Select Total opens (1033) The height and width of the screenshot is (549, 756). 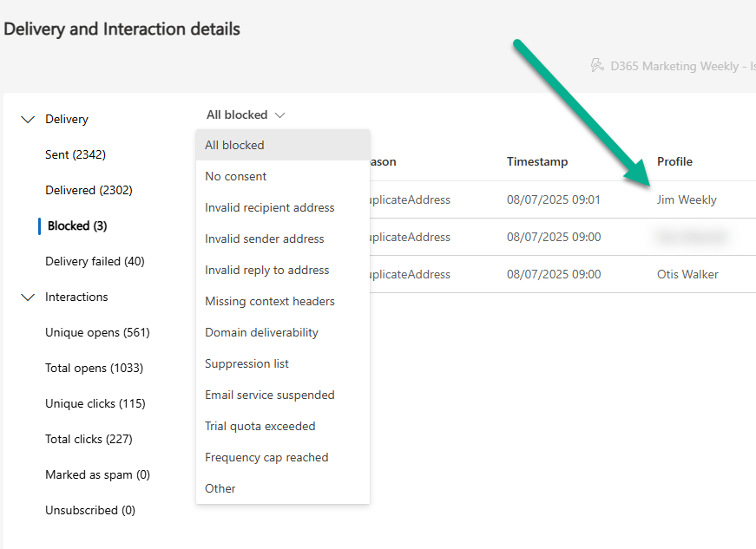[x=94, y=368]
